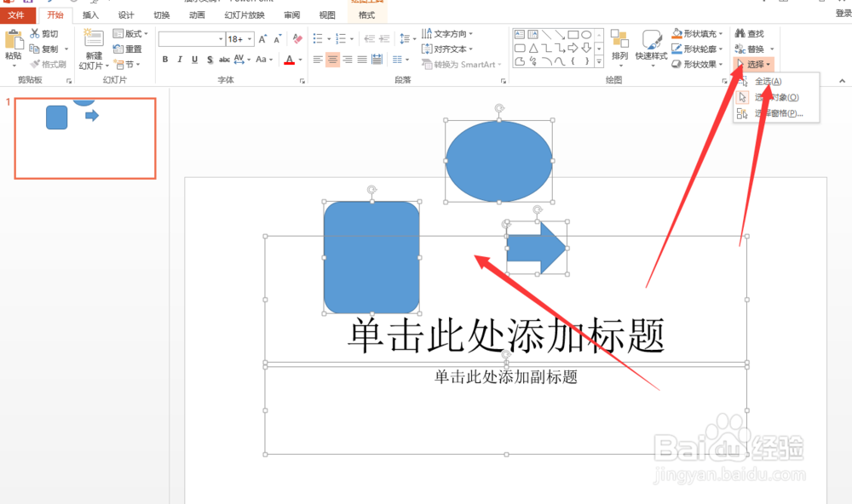Increase the font size with larger A

(x=262, y=39)
